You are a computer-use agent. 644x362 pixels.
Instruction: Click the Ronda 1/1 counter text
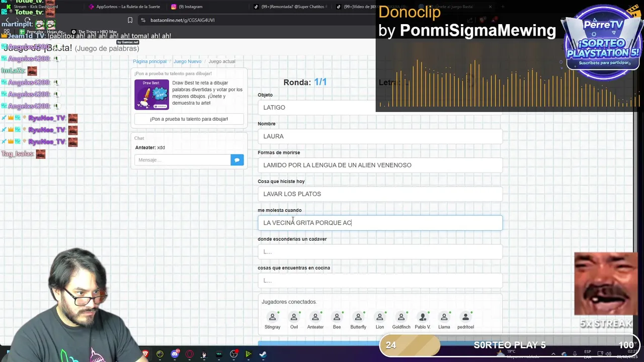(x=305, y=82)
